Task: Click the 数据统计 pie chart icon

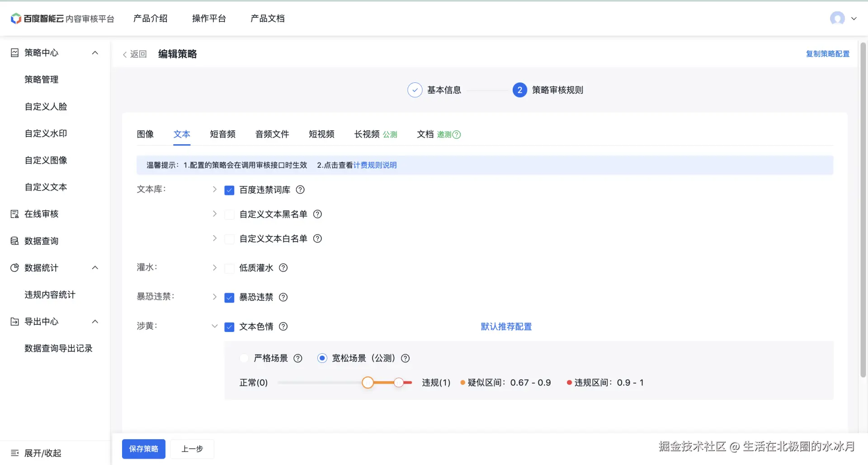Action: pos(15,268)
